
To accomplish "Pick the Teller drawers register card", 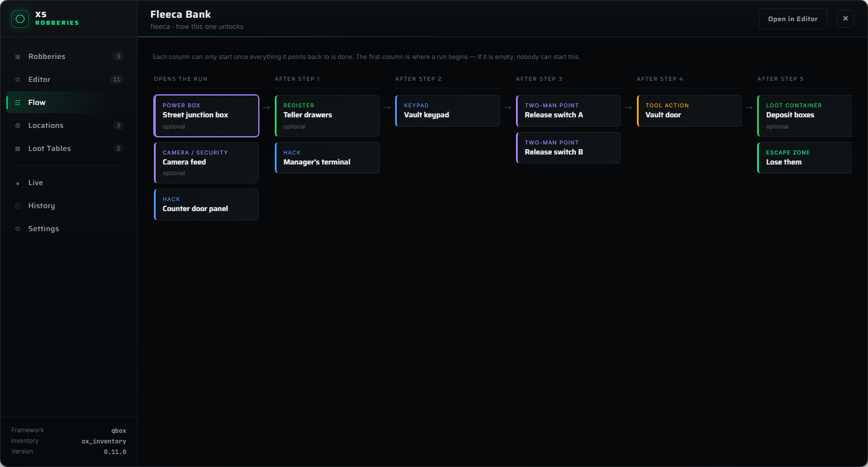I will coord(327,116).
